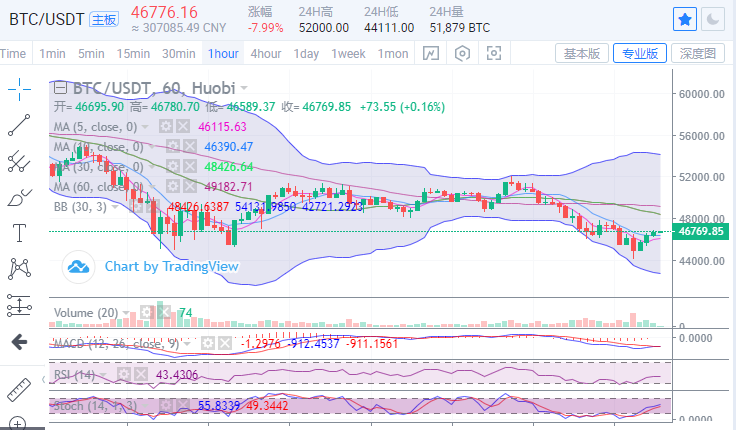
Task: Expand MA (30, close, 0) dropdown arrow
Action: click(153, 167)
